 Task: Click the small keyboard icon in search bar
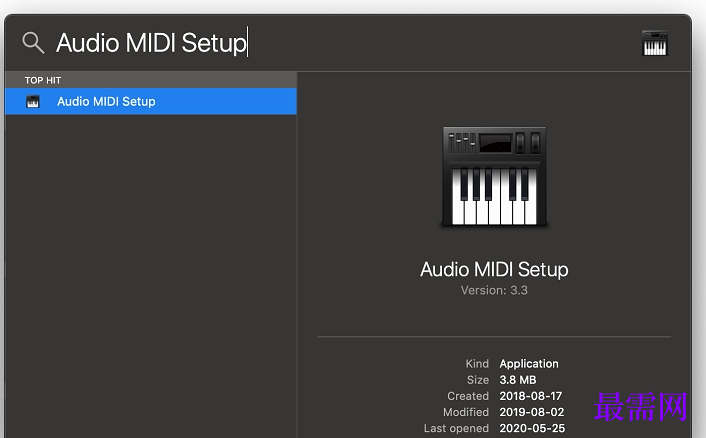655,43
